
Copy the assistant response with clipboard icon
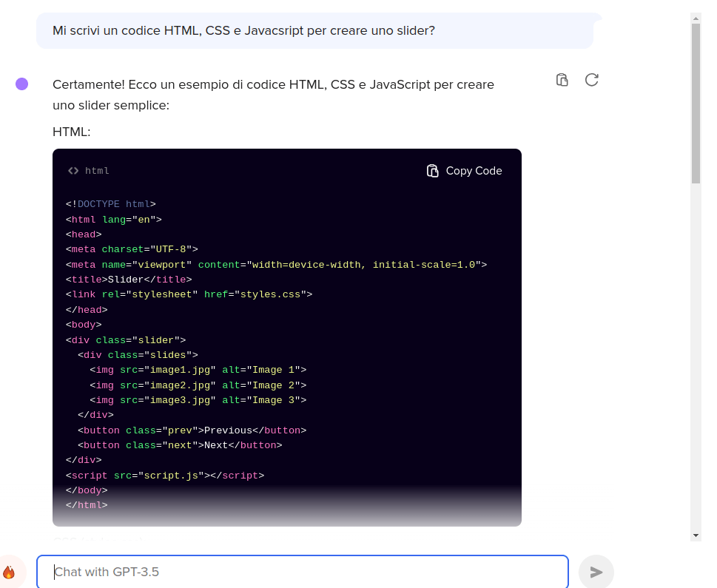[562, 80]
